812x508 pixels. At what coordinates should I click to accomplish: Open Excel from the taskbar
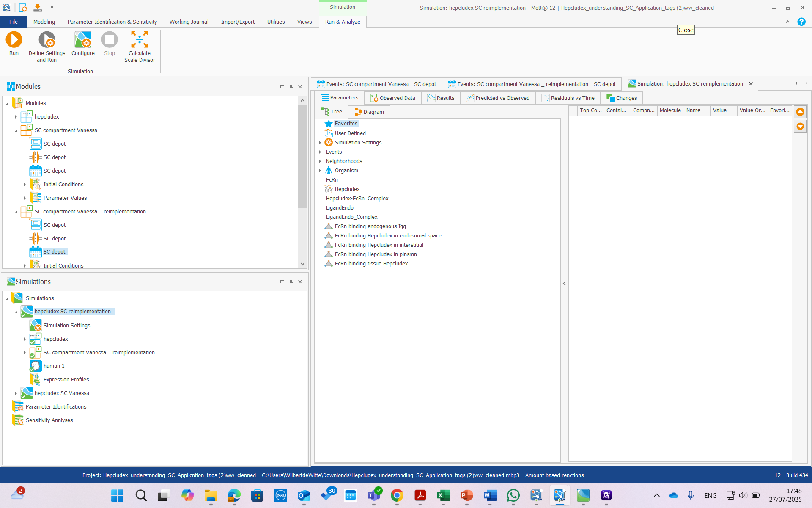point(443,495)
